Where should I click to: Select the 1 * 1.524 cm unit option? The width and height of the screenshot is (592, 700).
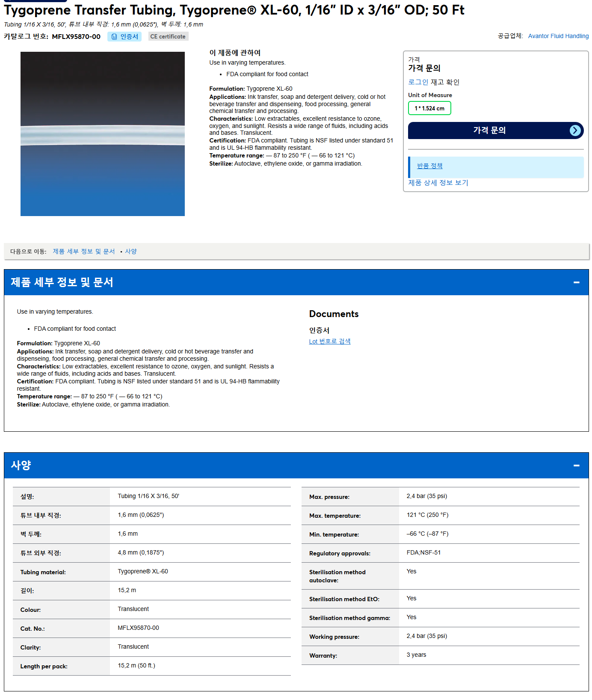(429, 108)
